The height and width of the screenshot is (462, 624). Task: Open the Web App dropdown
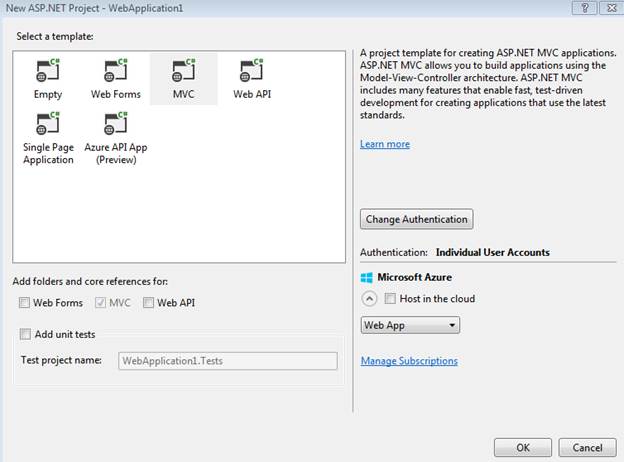point(410,325)
